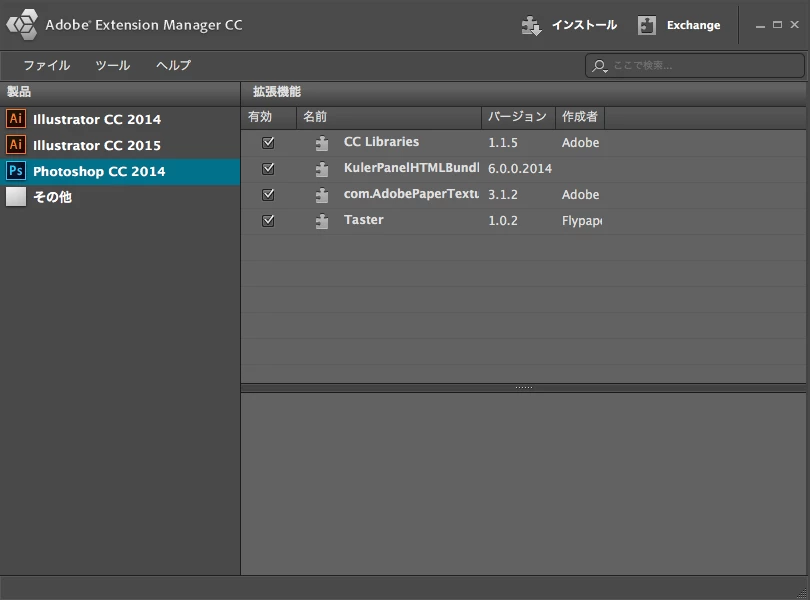The height and width of the screenshot is (600, 810).
Task: Click version 3.1.2 cell
Action: point(503,195)
